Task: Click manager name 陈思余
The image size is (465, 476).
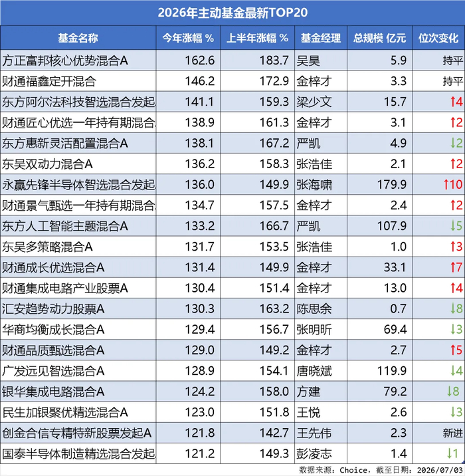Action: (314, 309)
